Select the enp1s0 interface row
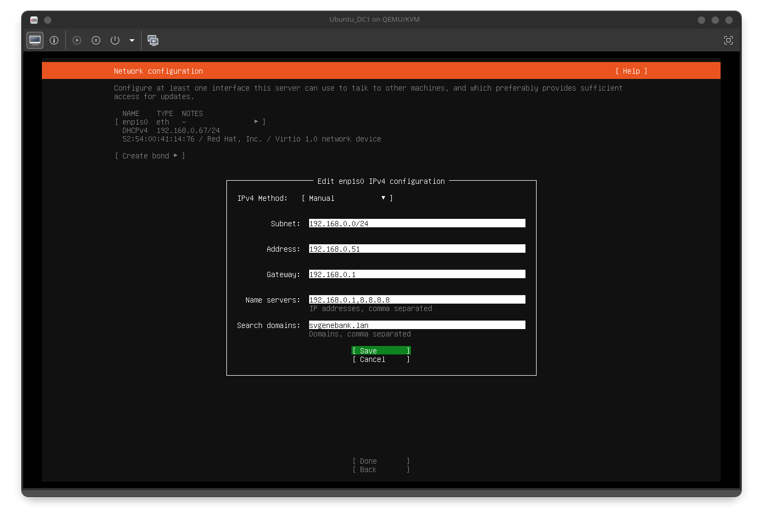This screenshot has width=763, height=532. tap(190, 122)
